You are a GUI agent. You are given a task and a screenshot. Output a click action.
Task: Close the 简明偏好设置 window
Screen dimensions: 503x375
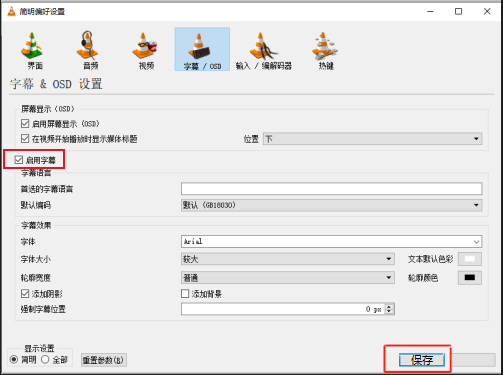pos(487,11)
